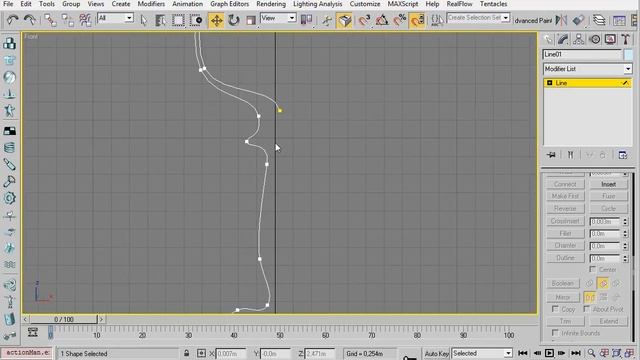This screenshot has width=640, height=360.
Task: Activate the Select and Rotate tool
Action: (x=233, y=20)
